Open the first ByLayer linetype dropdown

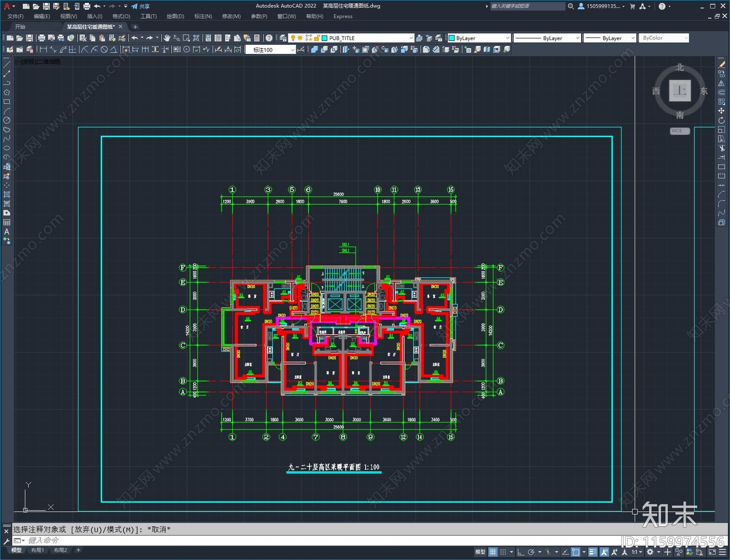click(x=578, y=38)
